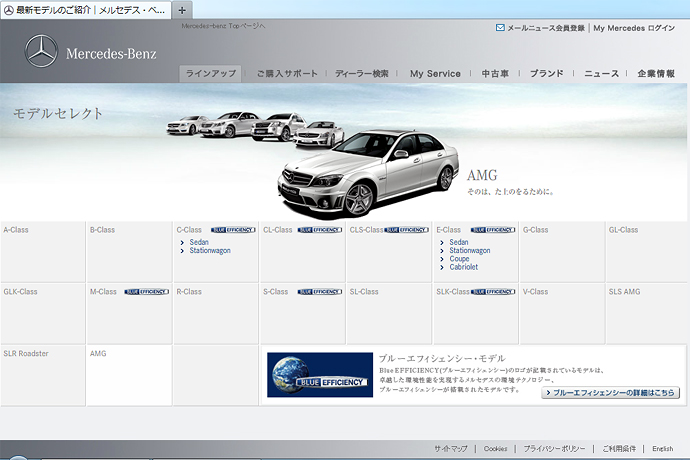Screen dimensions: 690x460
Task: Open a new browser tab with plus button
Action: tap(182, 10)
